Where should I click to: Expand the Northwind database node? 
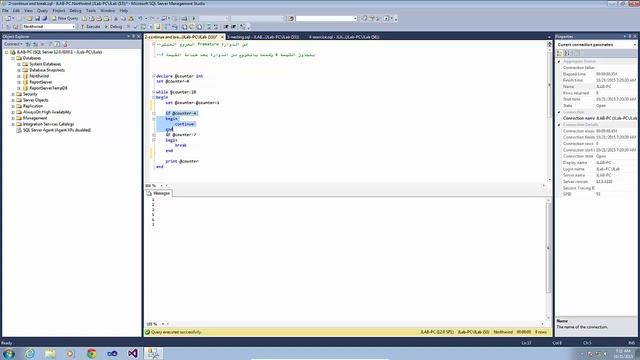pyautogui.click(x=19, y=76)
